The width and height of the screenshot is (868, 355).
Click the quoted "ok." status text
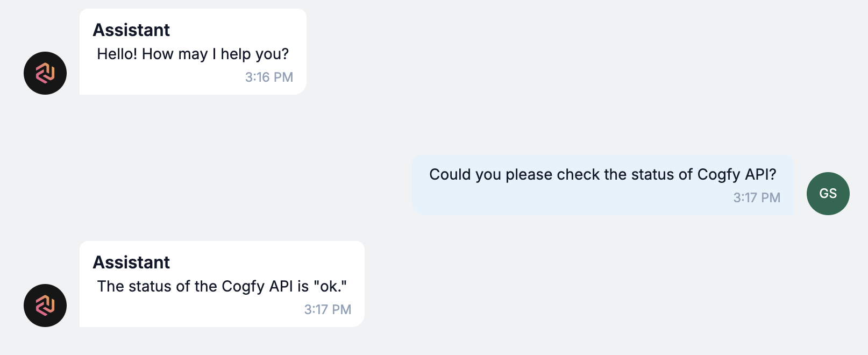[x=330, y=286]
